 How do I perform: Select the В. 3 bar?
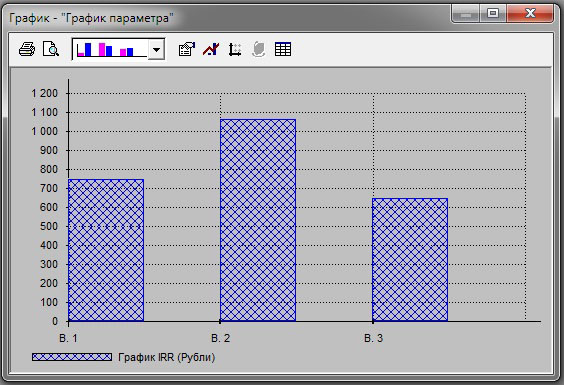[x=410, y=259]
